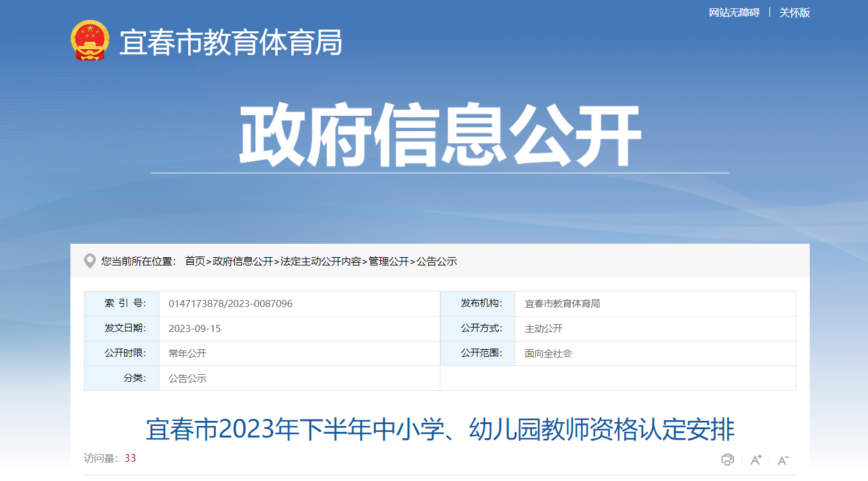Click the 公开范围 label cell
Image resolution: width=868 pixels, height=481 pixels.
pyautogui.click(x=478, y=353)
